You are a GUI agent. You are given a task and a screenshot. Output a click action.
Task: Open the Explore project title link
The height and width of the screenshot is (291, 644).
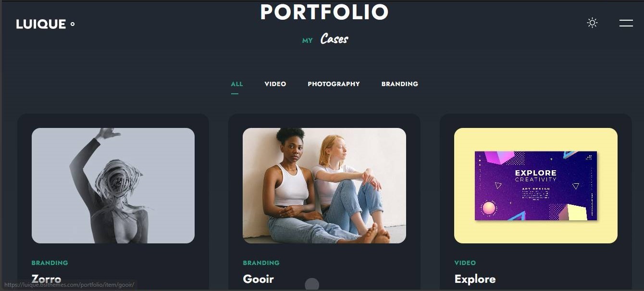pyautogui.click(x=475, y=279)
